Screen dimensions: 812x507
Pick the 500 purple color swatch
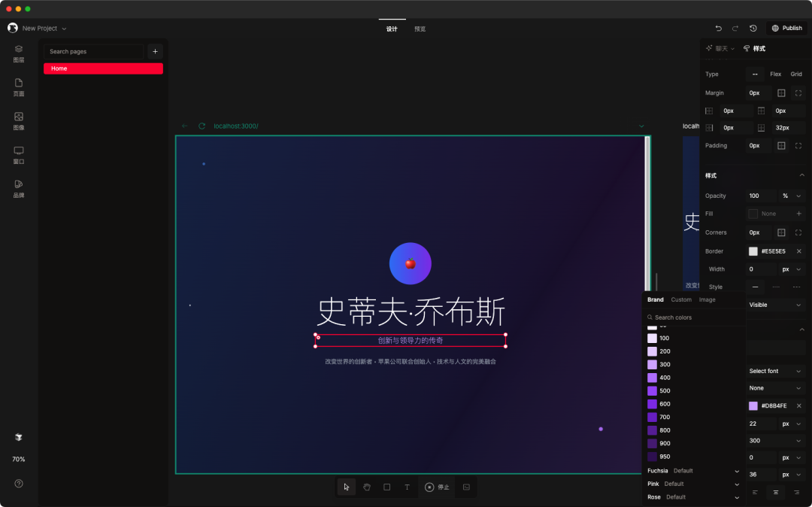tap(652, 391)
